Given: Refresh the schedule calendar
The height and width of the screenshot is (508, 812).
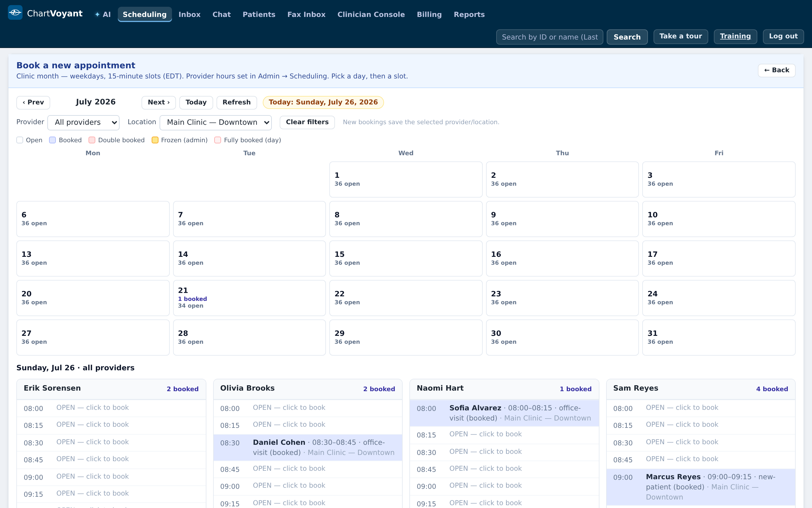Looking at the screenshot, I should (237, 102).
